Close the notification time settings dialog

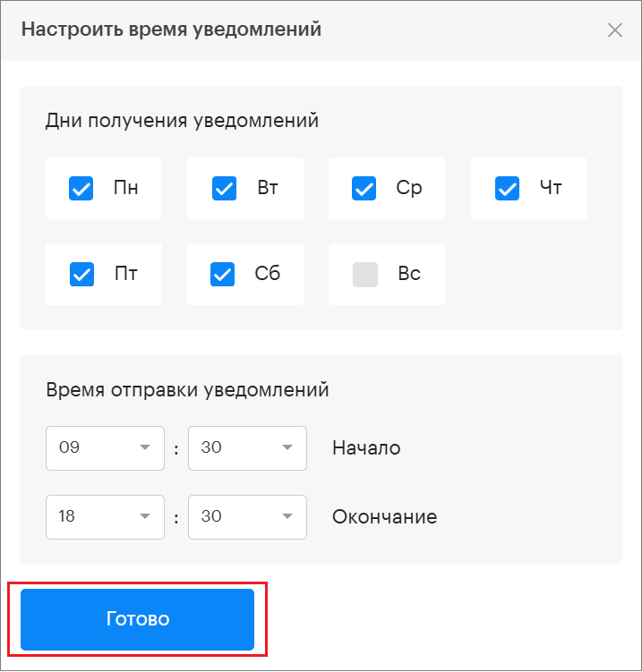[x=614, y=30]
